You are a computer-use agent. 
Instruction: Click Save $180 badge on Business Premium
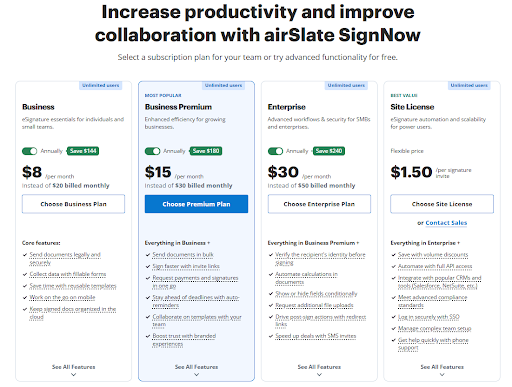(x=206, y=151)
